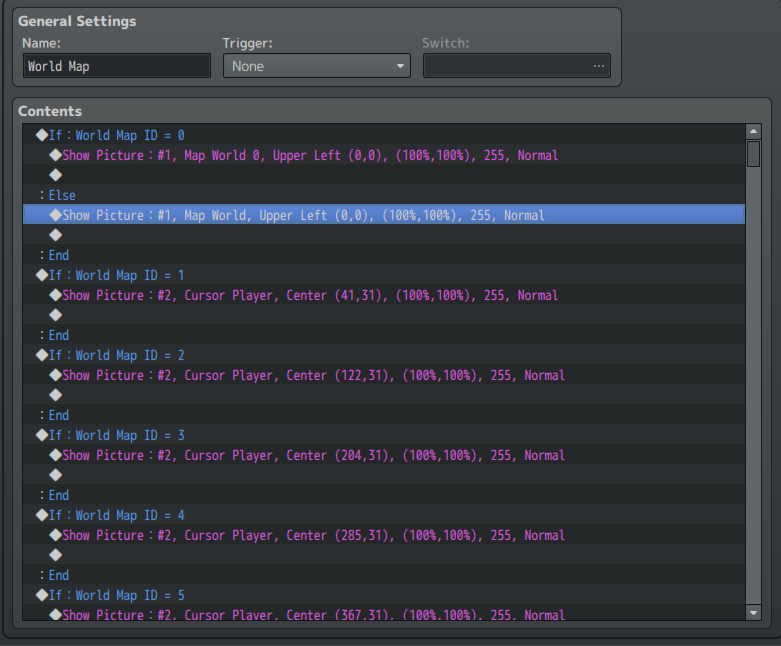Select the first Else line
The width and height of the screenshot is (781, 646).
pos(61,195)
